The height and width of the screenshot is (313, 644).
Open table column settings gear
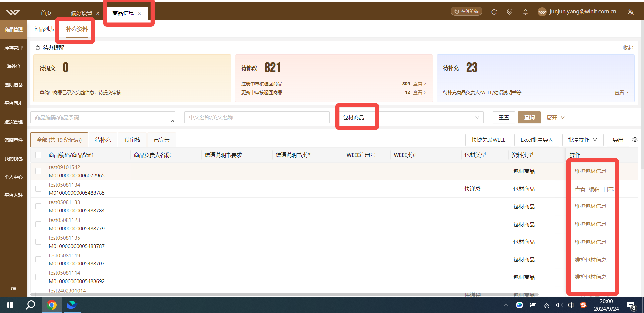click(635, 140)
